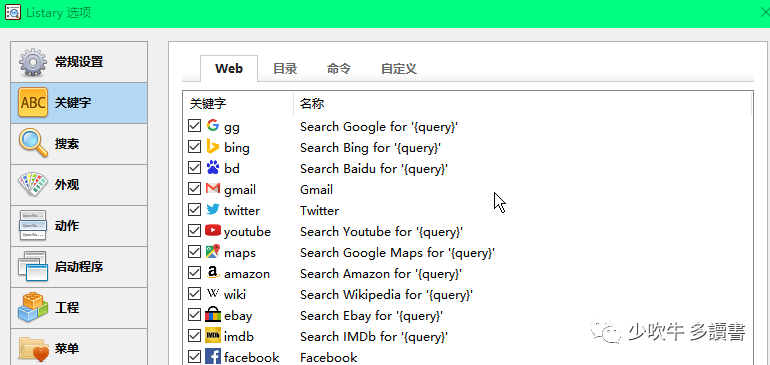Click the Amazon logo icon
The width and height of the screenshot is (770, 365).
point(213,273)
